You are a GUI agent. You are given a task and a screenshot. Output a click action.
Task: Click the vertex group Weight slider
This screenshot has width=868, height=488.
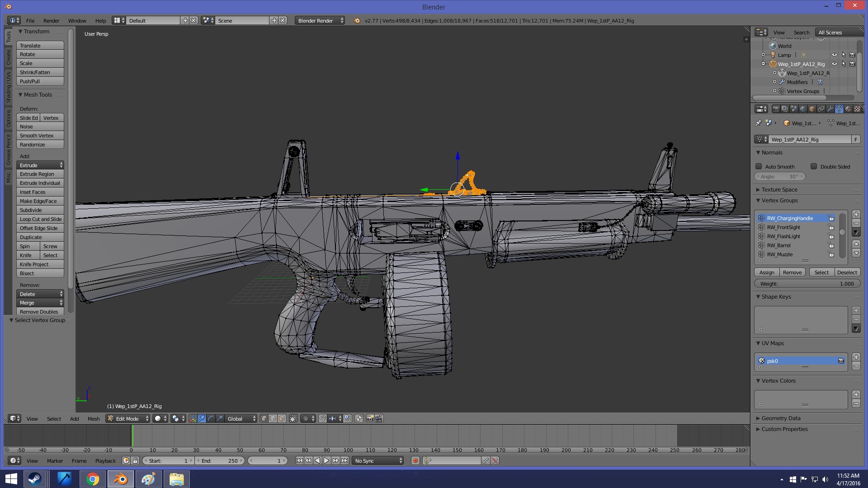(x=807, y=284)
